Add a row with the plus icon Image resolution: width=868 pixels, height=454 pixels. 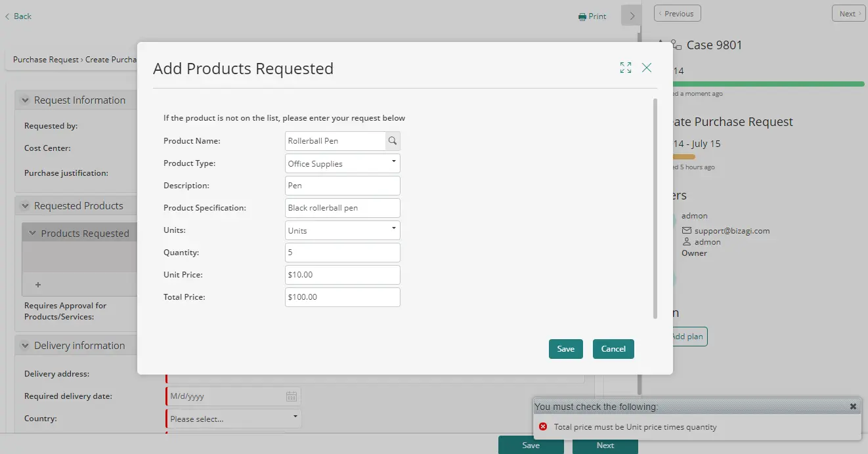click(x=38, y=285)
